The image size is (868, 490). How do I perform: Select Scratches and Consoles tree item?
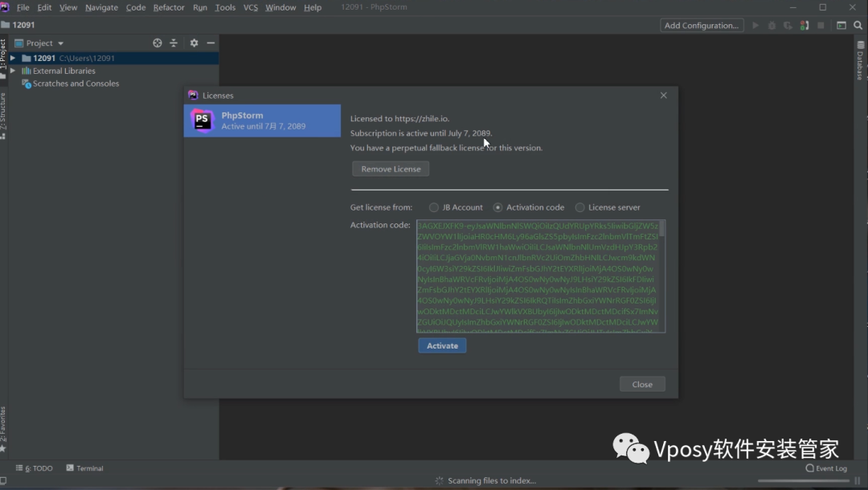(x=76, y=84)
